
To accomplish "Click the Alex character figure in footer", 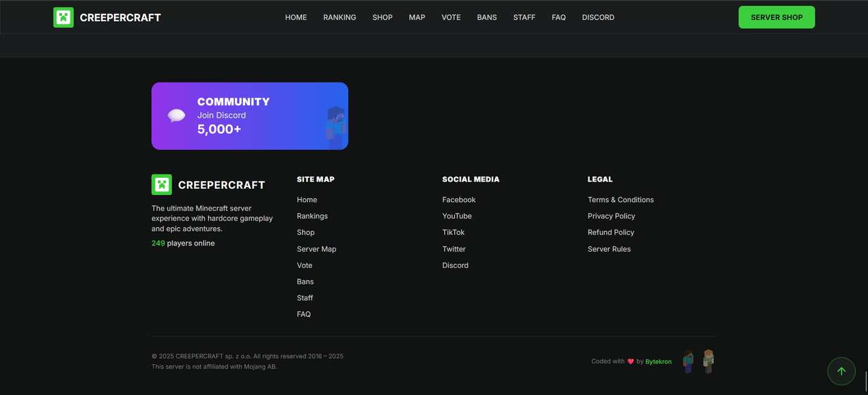I will 708,361.
